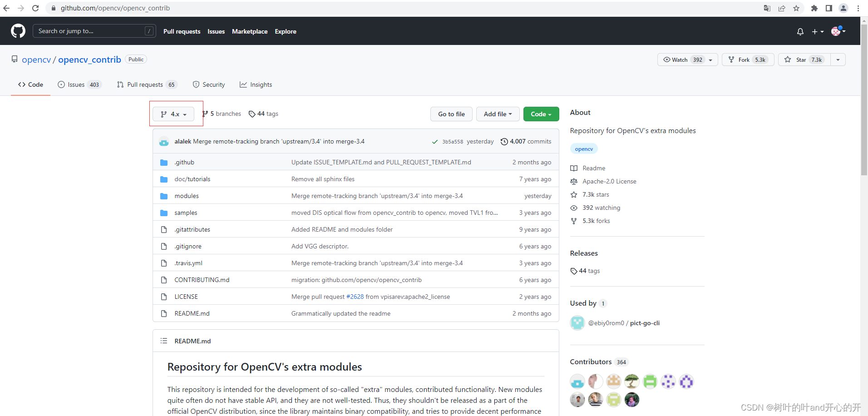The height and width of the screenshot is (416, 868).
Task: Open the samples folder
Action: point(186,213)
